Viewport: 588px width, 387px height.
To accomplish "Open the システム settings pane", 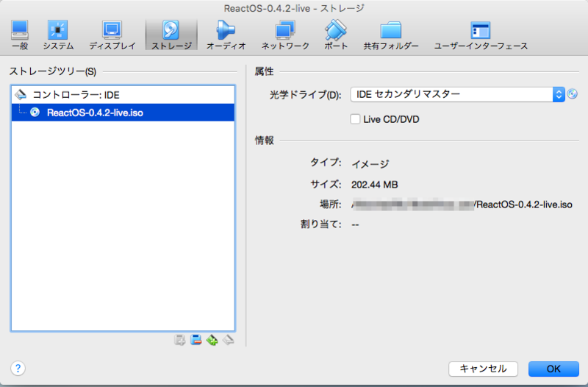I will pos(58,35).
